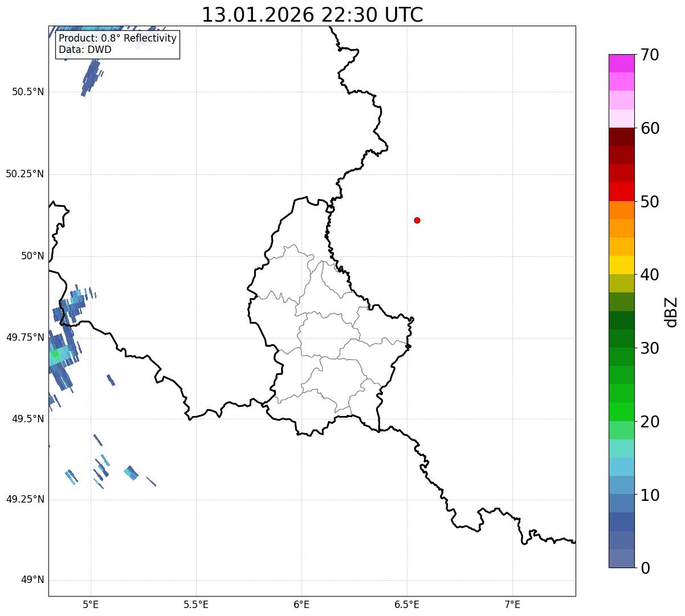Viewport: 685px width, 616px height.
Task: Click the 49.75°N latitude label
Action: pyautogui.click(x=25, y=337)
